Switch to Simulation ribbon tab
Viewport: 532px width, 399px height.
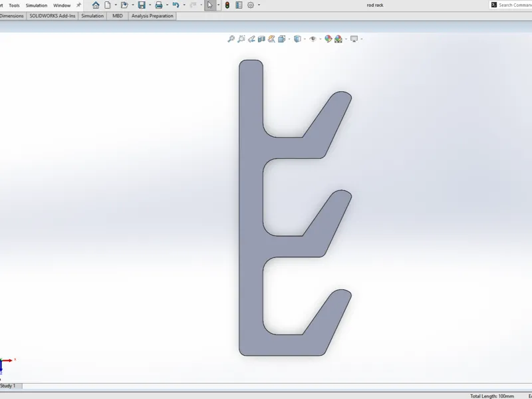pyautogui.click(x=92, y=16)
